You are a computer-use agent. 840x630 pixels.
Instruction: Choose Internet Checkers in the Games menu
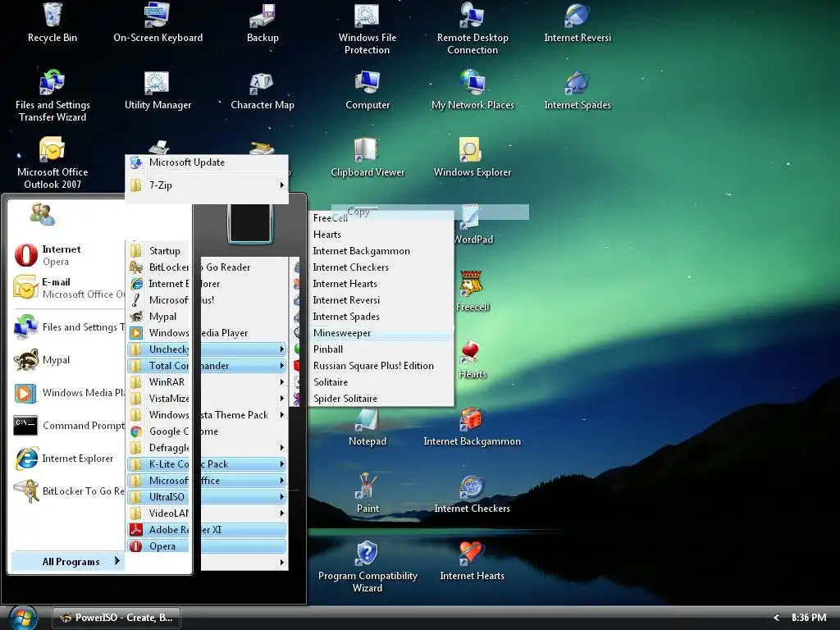[381, 267]
